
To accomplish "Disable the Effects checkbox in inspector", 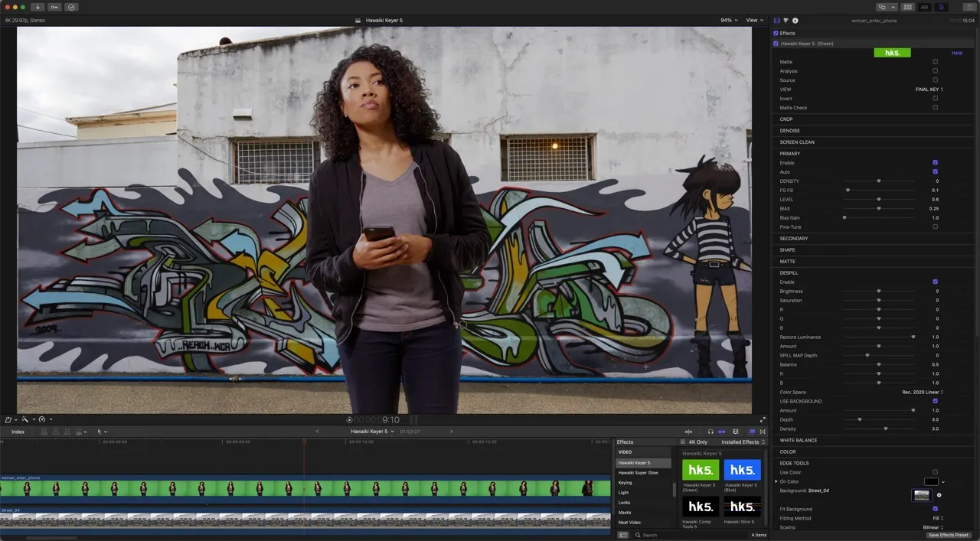I will (x=776, y=34).
